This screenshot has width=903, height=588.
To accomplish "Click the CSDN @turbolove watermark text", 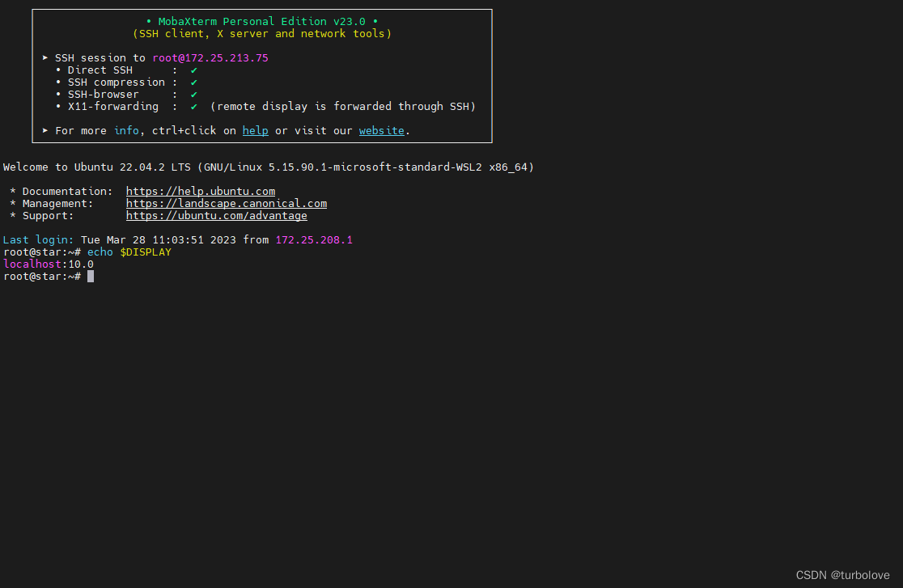I will coord(842,574).
